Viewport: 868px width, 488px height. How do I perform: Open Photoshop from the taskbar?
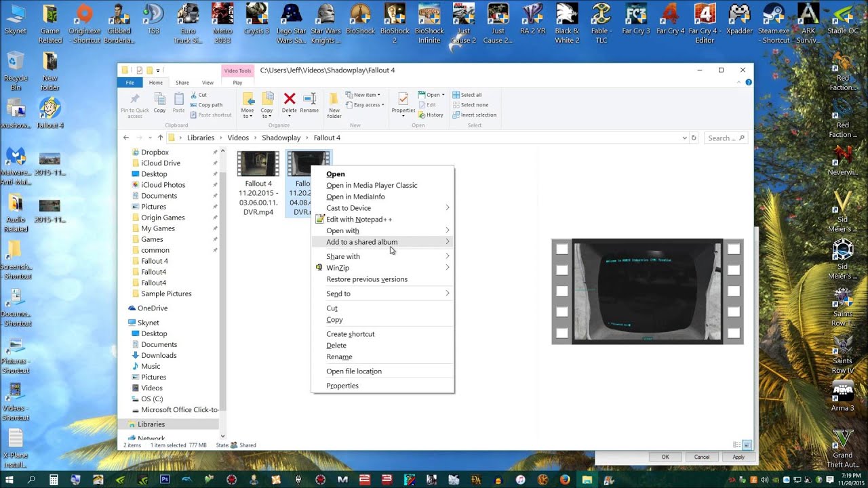tap(165, 479)
